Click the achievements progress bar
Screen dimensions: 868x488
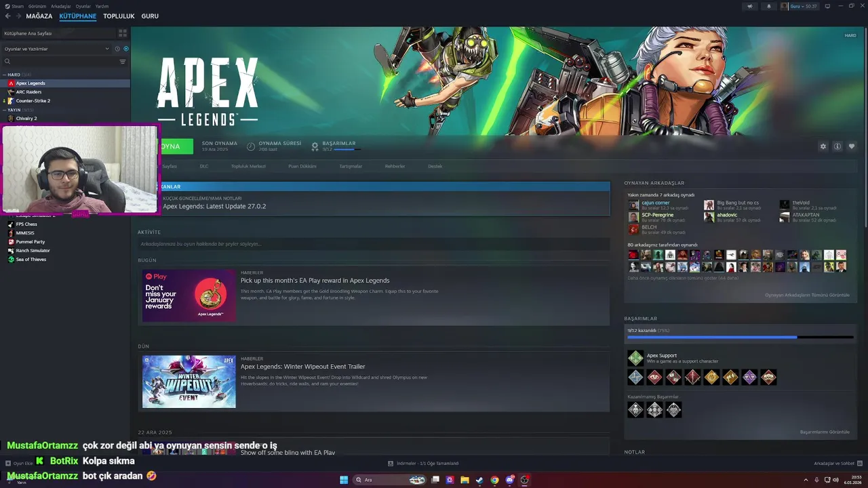(741, 337)
